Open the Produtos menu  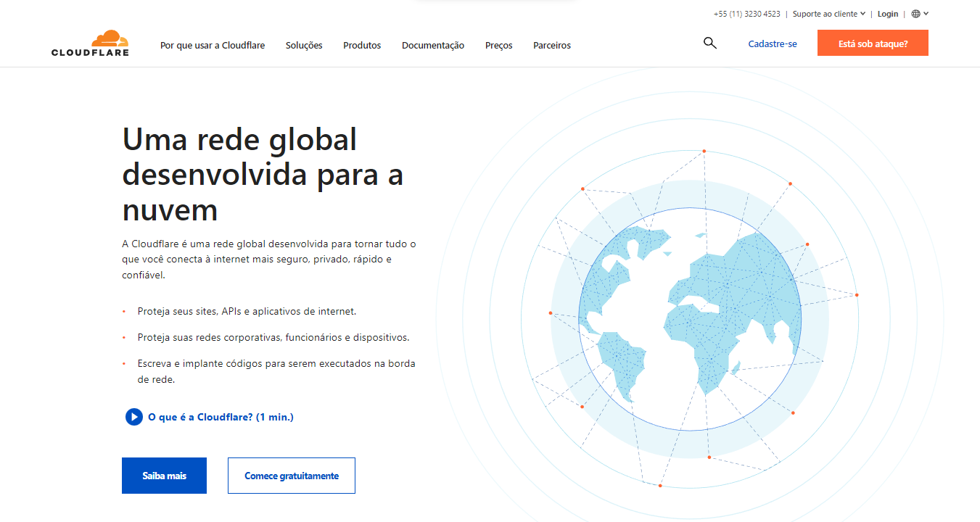[361, 45]
